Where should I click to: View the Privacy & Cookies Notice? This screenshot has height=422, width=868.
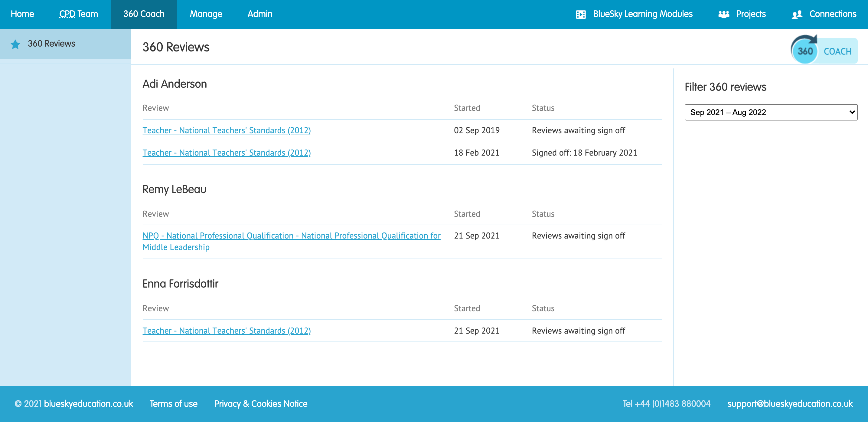tap(260, 404)
